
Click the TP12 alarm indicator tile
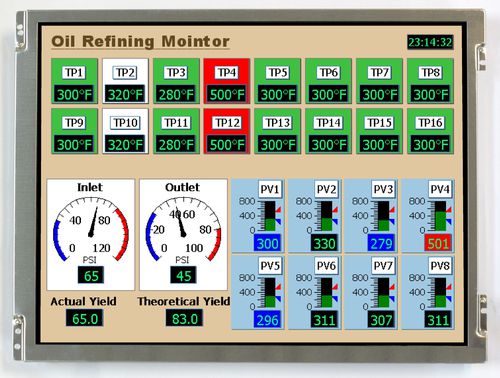tap(227, 131)
